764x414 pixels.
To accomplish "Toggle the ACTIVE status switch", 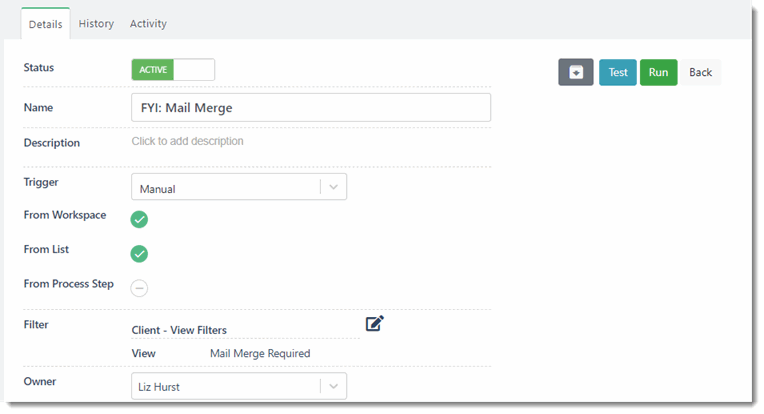I will coord(173,70).
